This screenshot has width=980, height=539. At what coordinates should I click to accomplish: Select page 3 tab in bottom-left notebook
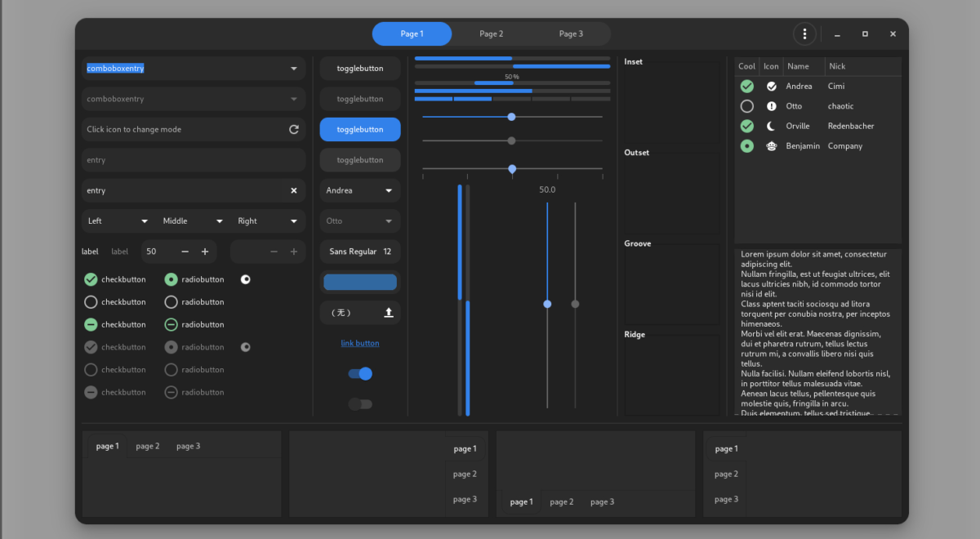[188, 446]
